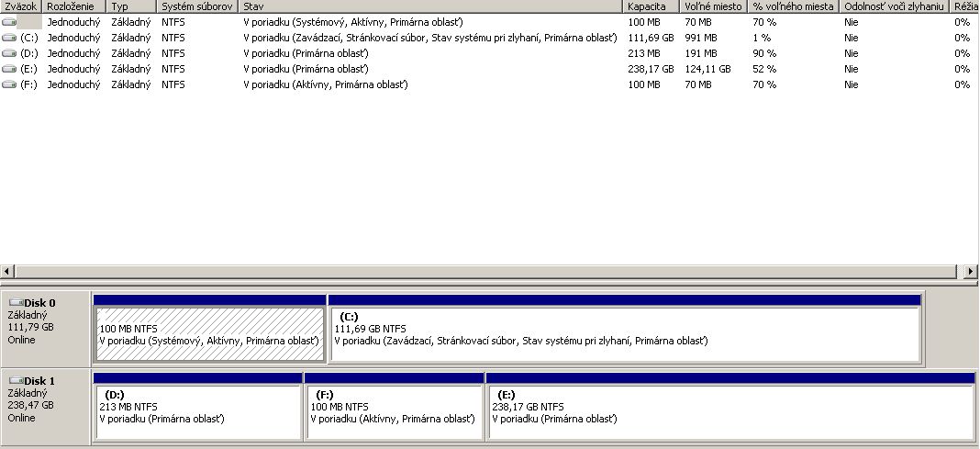Sort by the Rozloženie column header
The width and height of the screenshot is (980, 449).
tap(73, 6)
